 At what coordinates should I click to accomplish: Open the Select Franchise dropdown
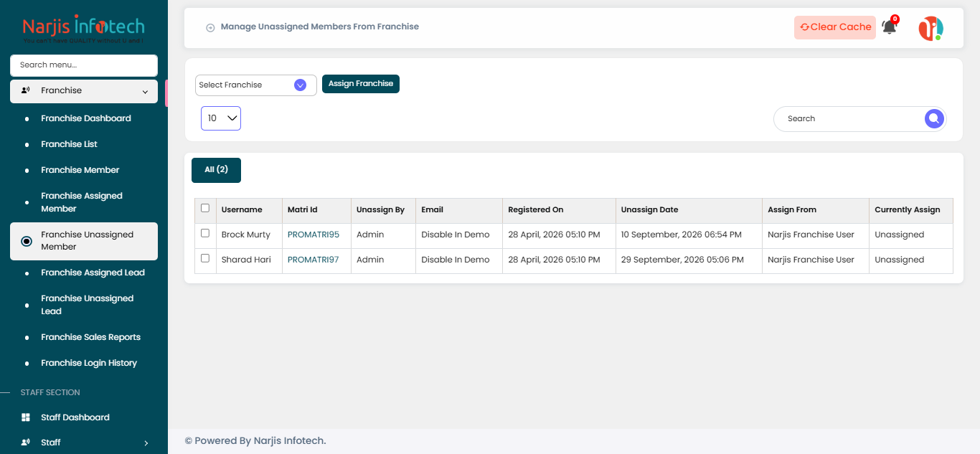click(x=256, y=85)
